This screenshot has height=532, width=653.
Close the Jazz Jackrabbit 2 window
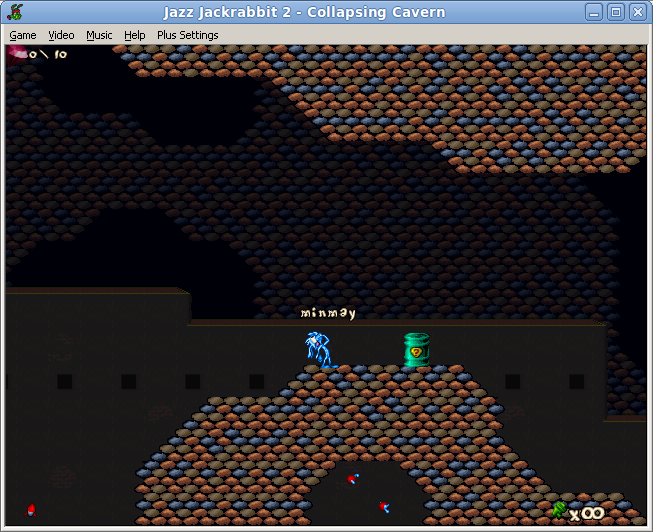coord(638,12)
